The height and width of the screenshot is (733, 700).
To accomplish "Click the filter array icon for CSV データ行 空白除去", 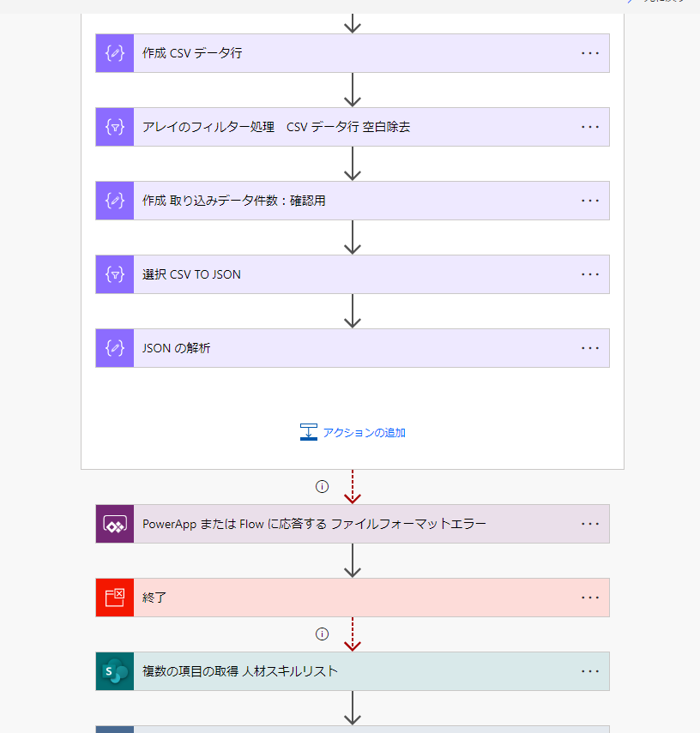I will [115, 127].
